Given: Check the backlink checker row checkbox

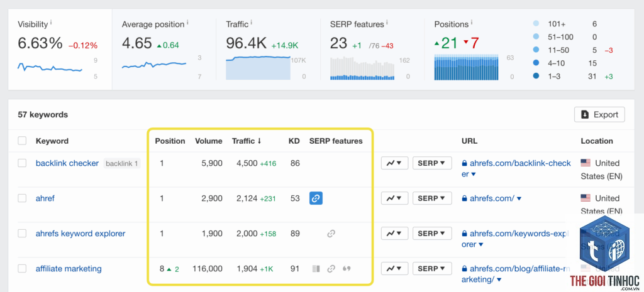Looking at the screenshot, I should [22, 163].
